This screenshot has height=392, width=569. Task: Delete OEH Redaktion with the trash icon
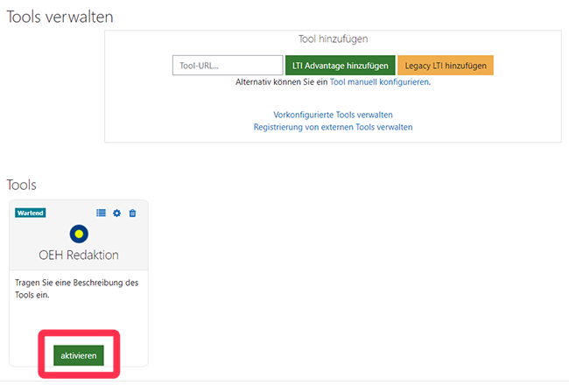[x=132, y=213]
